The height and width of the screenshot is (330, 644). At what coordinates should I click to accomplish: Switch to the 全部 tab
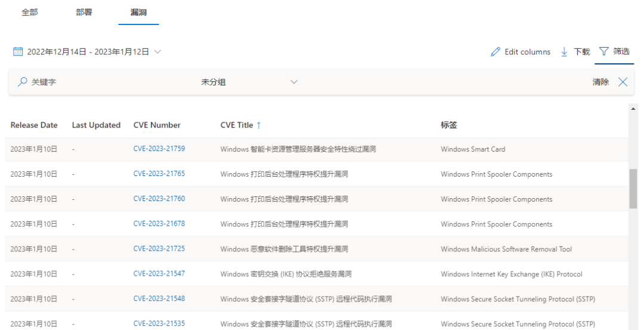point(30,13)
